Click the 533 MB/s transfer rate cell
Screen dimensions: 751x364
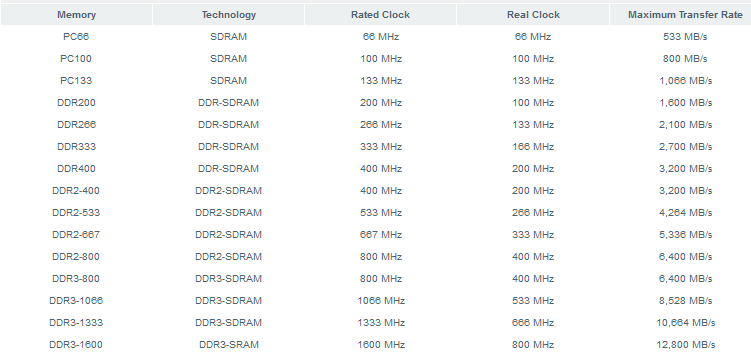coord(685,37)
